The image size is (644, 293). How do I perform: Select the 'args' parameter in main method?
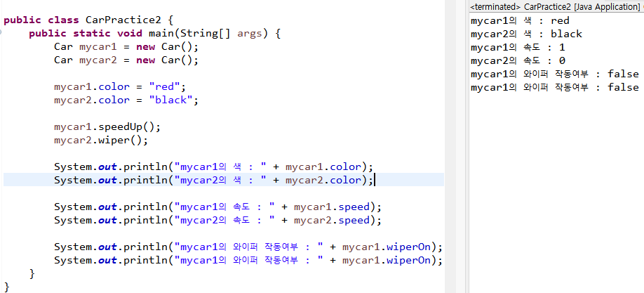point(249,34)
